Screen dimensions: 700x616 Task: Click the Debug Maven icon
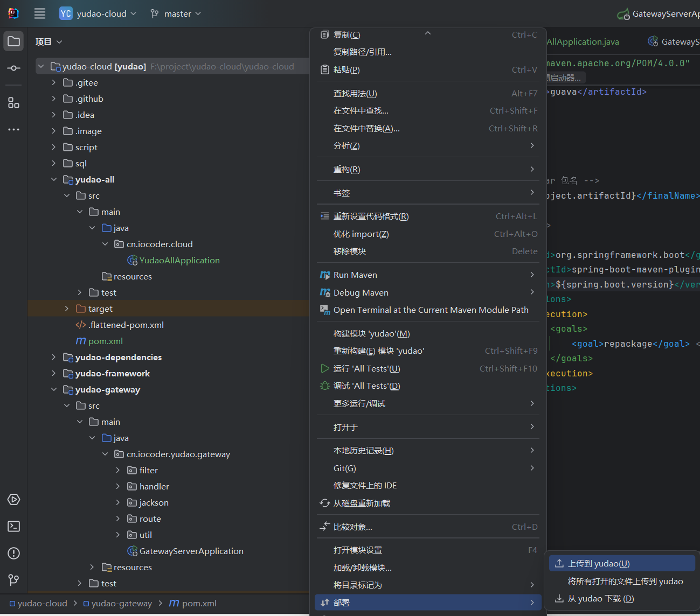click(325, 293)
